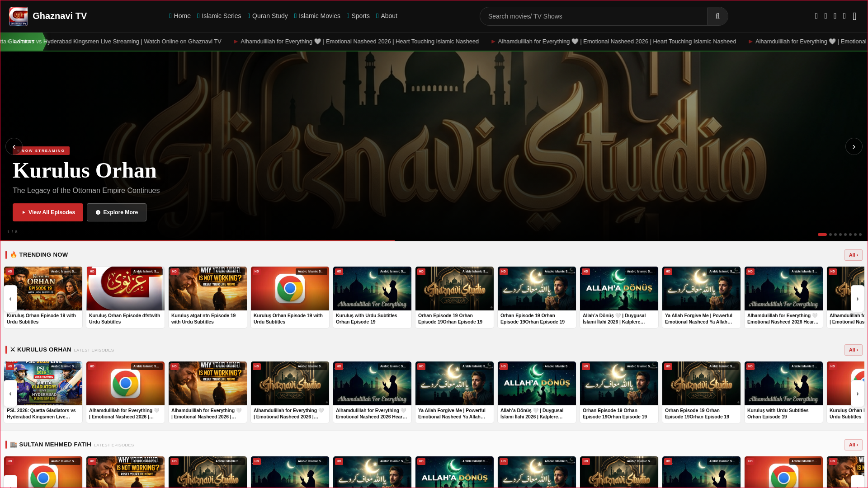
Task: Click the Kurulus Orhan hero title
Action: click(x=85, y=170)
